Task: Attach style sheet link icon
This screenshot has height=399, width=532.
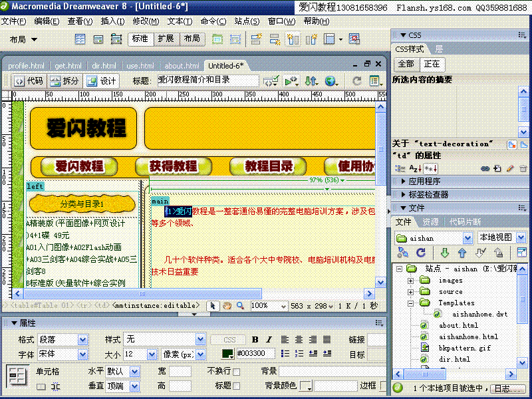Action: pyautogui.click(x=485, y=168)
